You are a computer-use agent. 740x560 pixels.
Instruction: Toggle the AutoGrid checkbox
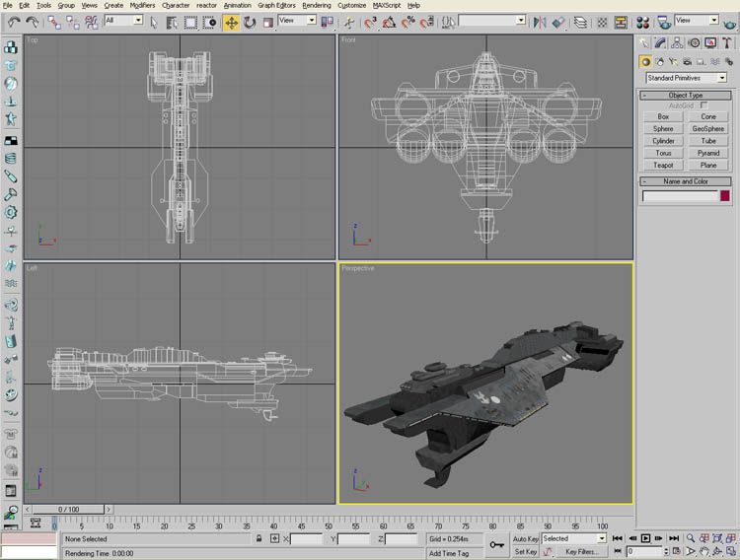[703, 105]
